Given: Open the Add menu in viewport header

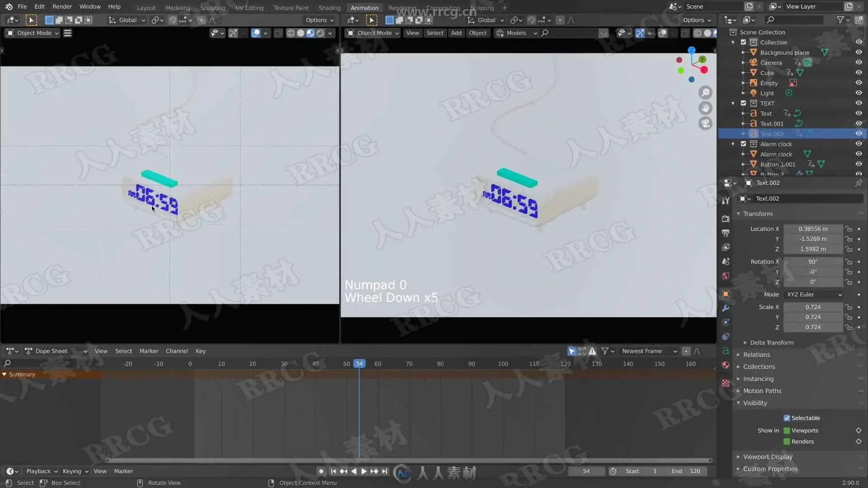Looking at the screenshot, I should [x=456, y=33].
